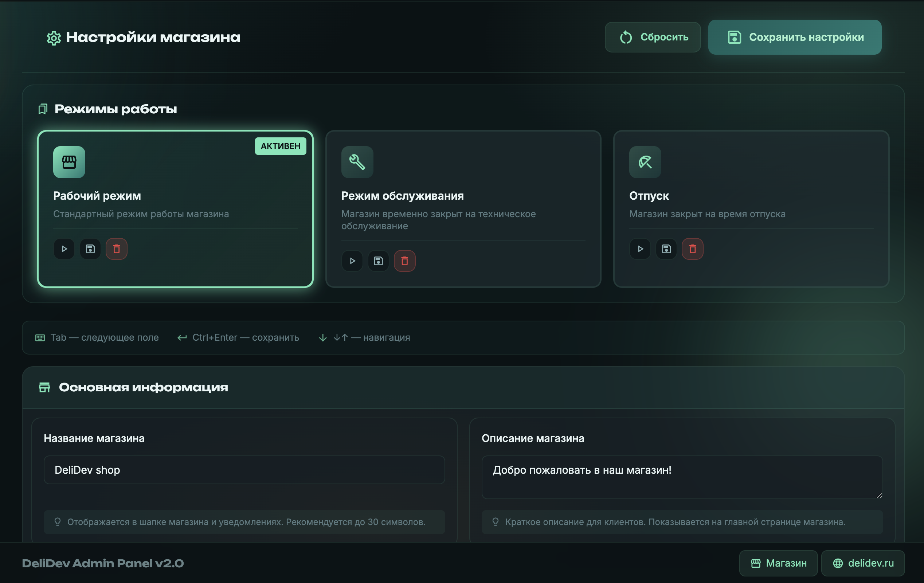Image resolution: width=924 pixels, height=583 pixels.
Task: Click into Описание магазина textarea
Action: tap(682, 477)
